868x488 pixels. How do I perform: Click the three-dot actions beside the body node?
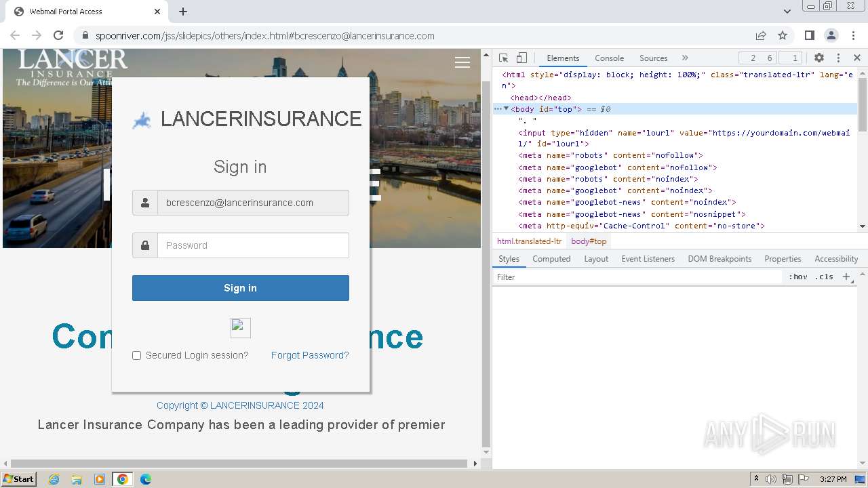[x=497, y=108]
